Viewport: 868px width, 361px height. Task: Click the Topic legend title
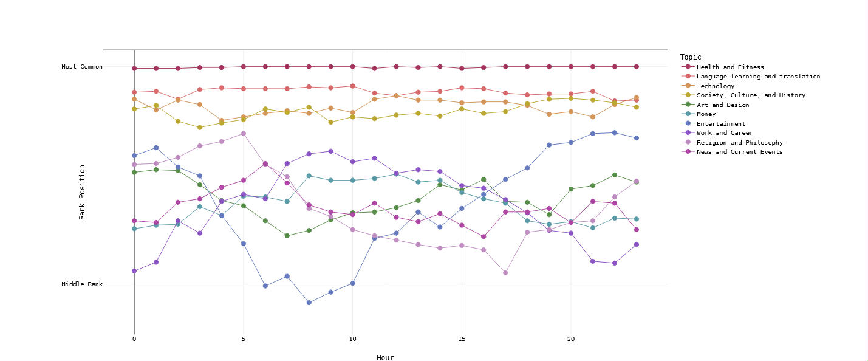[691, 57]
